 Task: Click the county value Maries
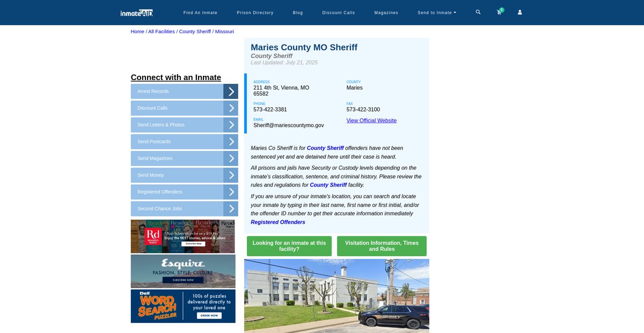pyautogui.click(x=355, y=88)
